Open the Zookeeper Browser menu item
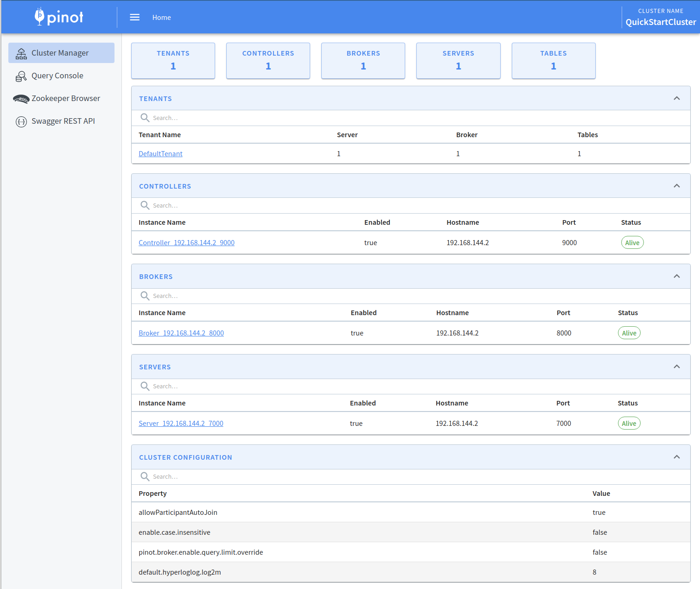The height and width of the screenshot is (589, 700). (66, 99)
